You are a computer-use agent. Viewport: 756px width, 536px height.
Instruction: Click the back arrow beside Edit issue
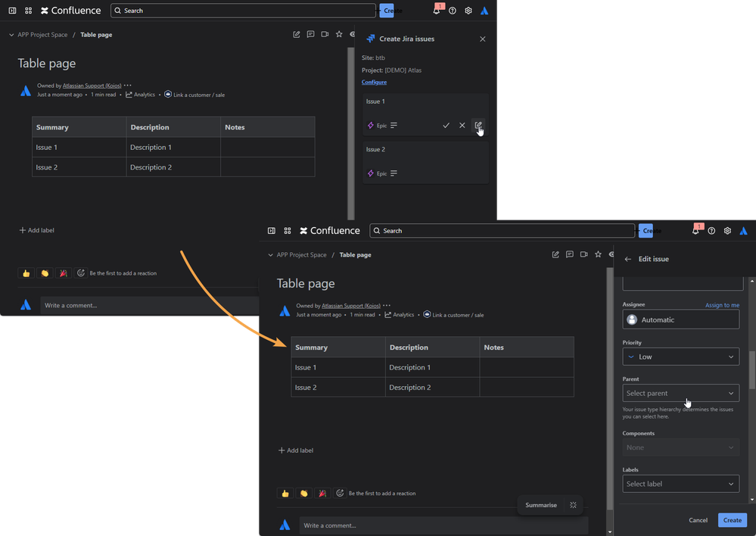click(627, 259)
